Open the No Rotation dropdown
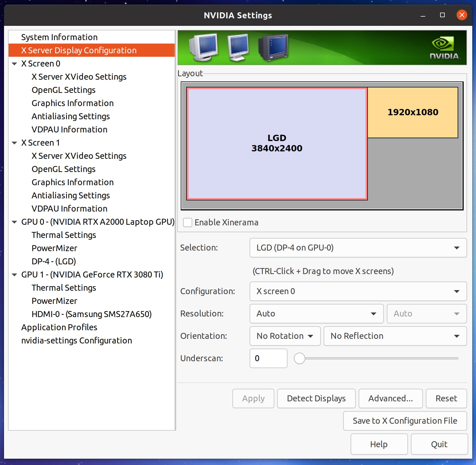 [x=285, y=336]
